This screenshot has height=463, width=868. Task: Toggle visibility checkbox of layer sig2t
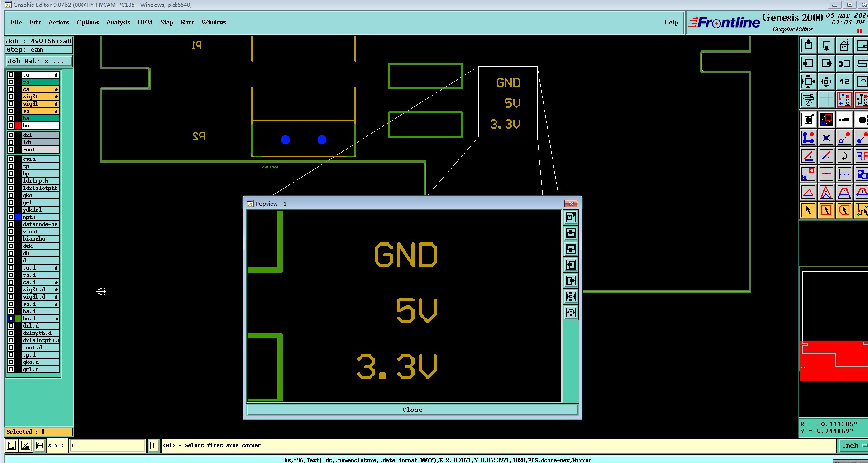click(x=11, y=96)
